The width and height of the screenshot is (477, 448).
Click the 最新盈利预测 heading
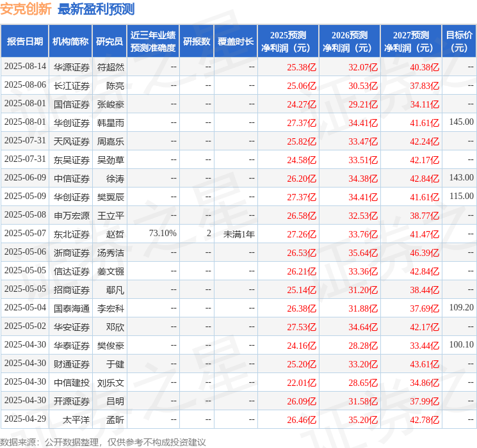(96, 9)
